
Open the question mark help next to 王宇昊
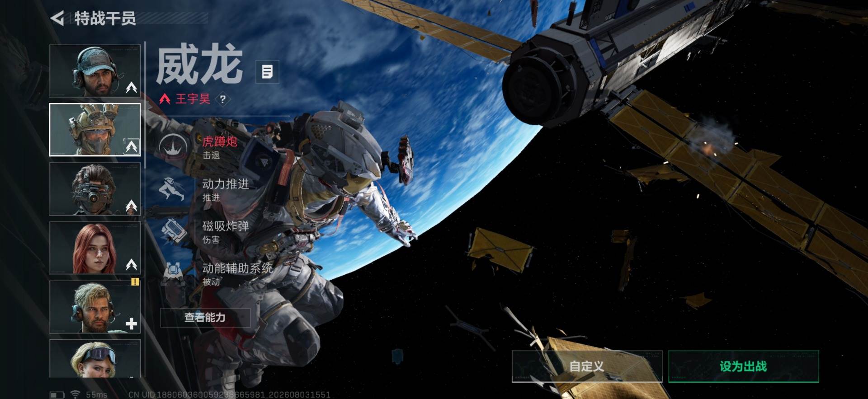coord(222,99)
